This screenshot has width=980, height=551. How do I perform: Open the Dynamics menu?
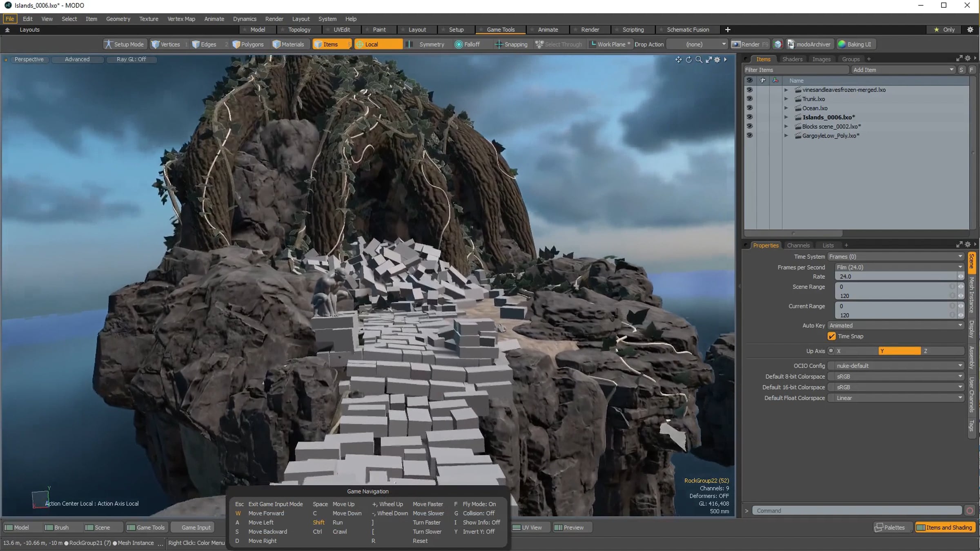click(x=245, y=19)
